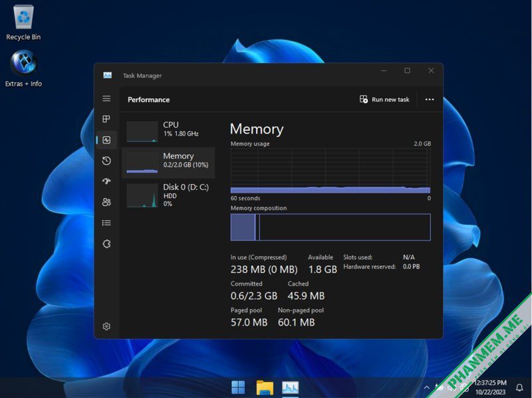This screenshot has height=398, width=532.
Task: Select Disk 0 (D: C:) item
Action: pyautogui.click(x=169, y=195)
